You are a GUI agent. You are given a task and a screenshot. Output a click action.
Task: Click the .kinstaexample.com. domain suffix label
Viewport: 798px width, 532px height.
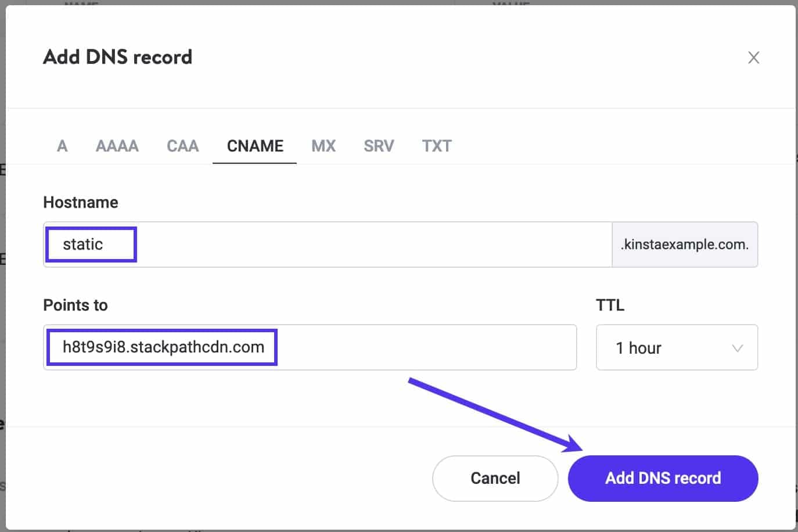pyautogui.click(x=684, y=244)
